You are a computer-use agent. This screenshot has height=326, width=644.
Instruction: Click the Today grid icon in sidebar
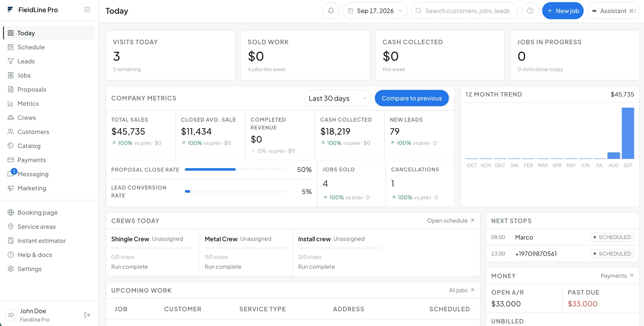(x=11, y=33)
